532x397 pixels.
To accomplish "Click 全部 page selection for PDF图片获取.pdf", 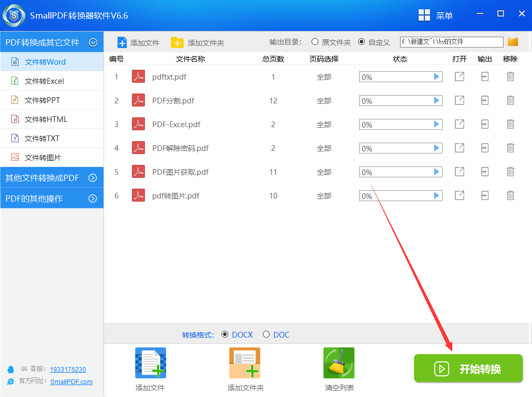I will tap(324, 172).
